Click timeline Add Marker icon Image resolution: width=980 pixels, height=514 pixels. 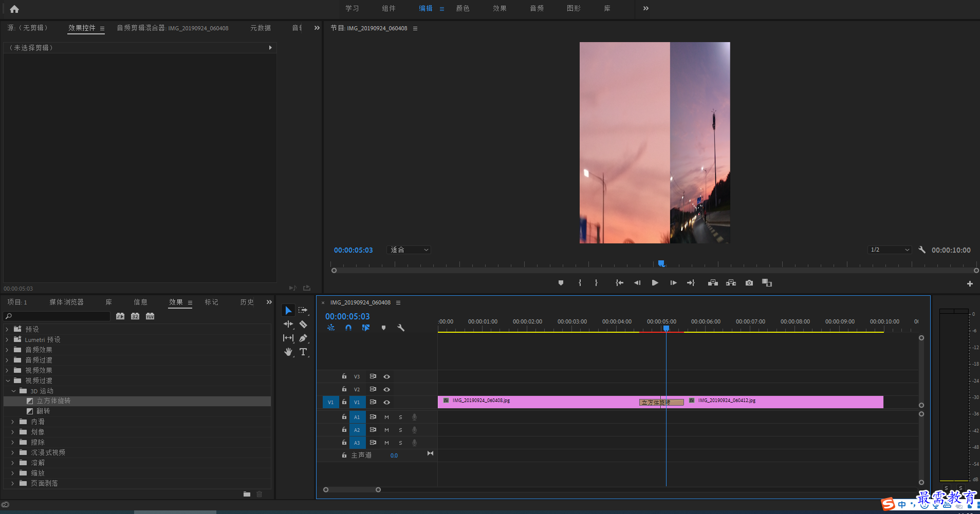[383, 328]
